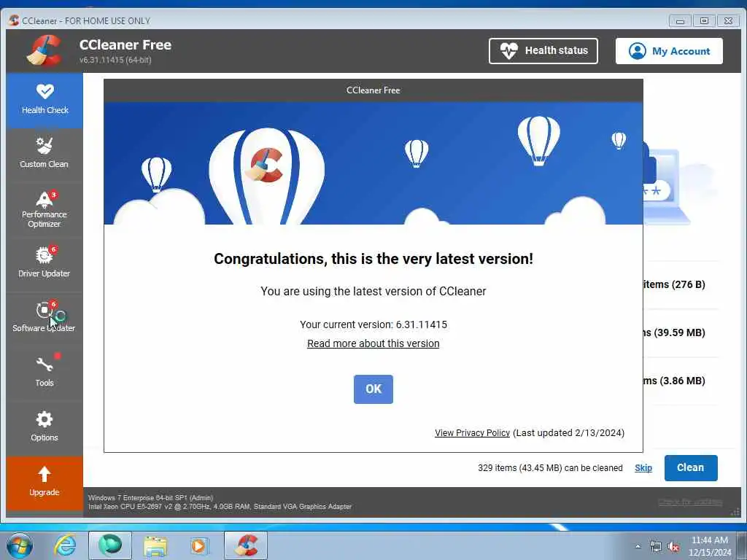Image resolution: width=747 pixels, height=560 pixels.
Task: Open the Read more about this version link
Action: 373,343
